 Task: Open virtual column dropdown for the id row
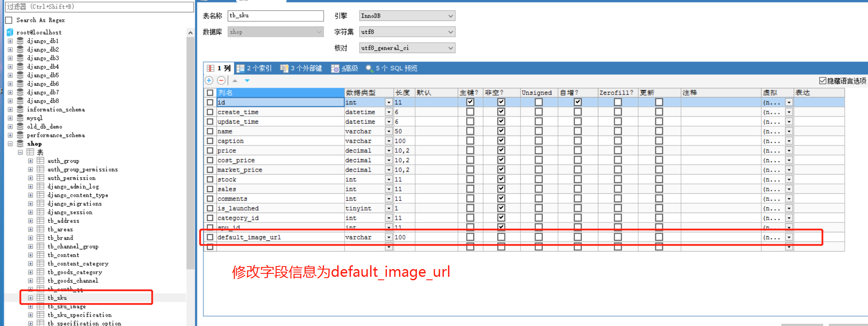click(789, 102)
